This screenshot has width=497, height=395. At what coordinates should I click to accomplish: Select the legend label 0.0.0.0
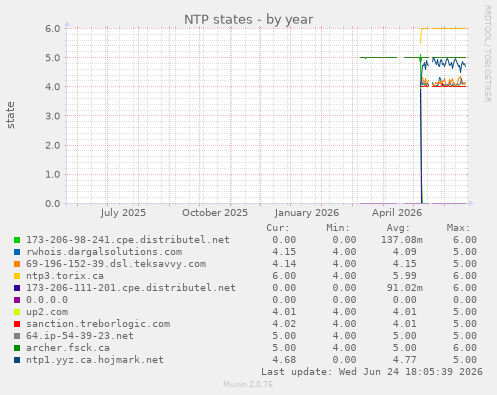[47, 300]
